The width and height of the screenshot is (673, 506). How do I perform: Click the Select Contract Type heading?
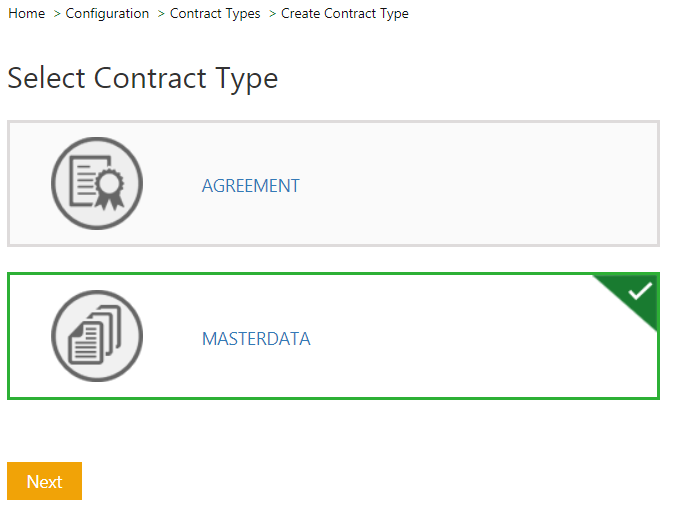click(143, 78)
